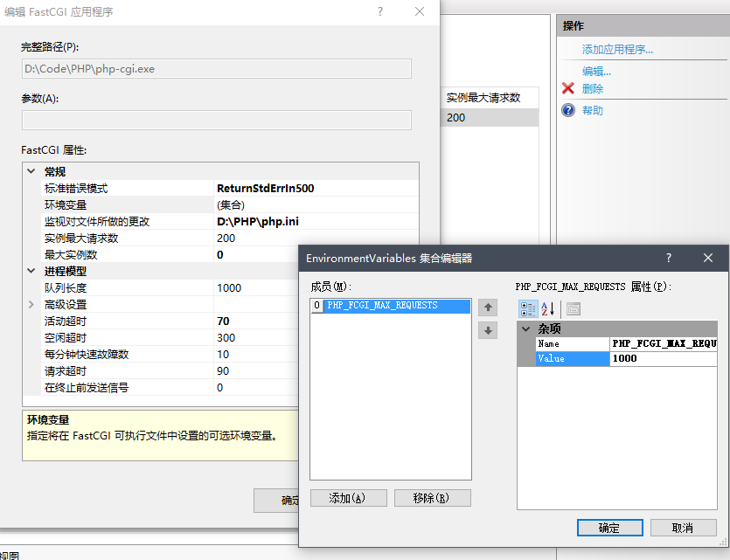Image resolution: width=730 pixels, height=560 pixels.
Task: Click the red delete X icon
Action: point(568,88)
